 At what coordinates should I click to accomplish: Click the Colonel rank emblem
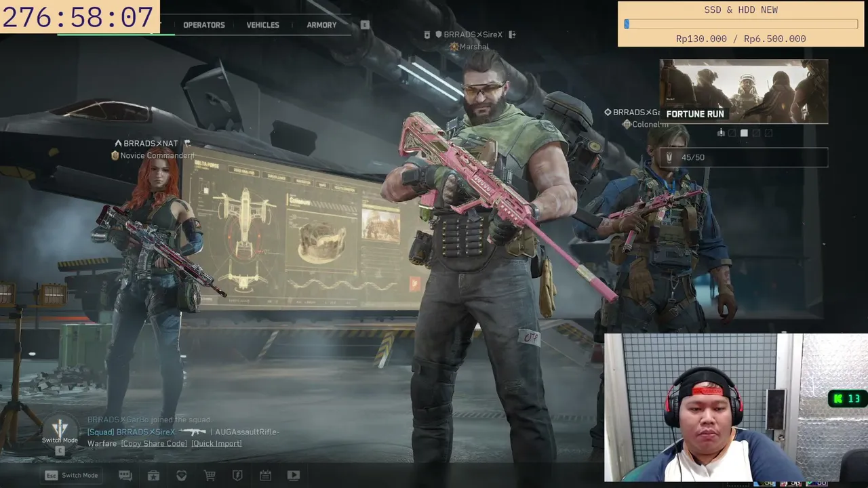(x=627, y=125)
